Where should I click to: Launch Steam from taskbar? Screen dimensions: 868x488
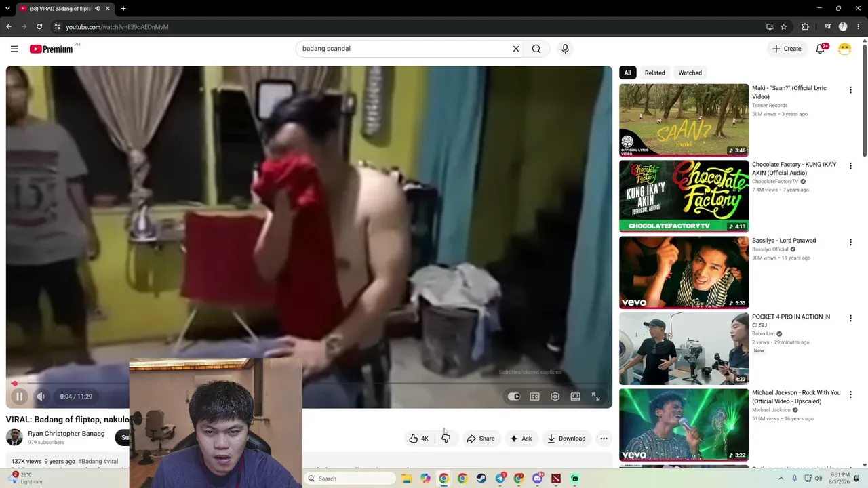pos(481,479)
